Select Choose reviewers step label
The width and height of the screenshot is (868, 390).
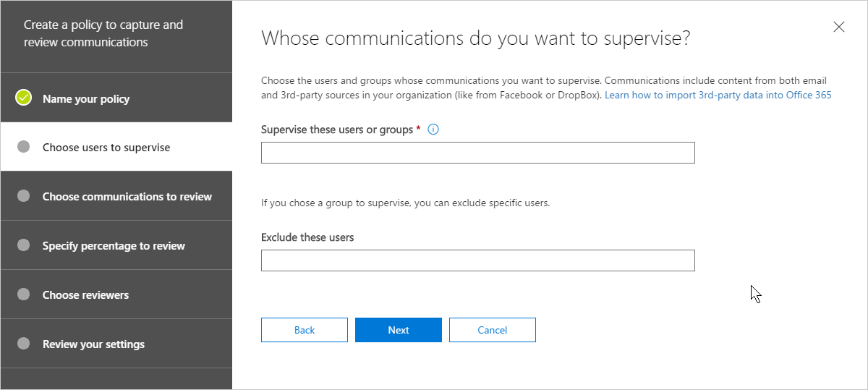85,295
